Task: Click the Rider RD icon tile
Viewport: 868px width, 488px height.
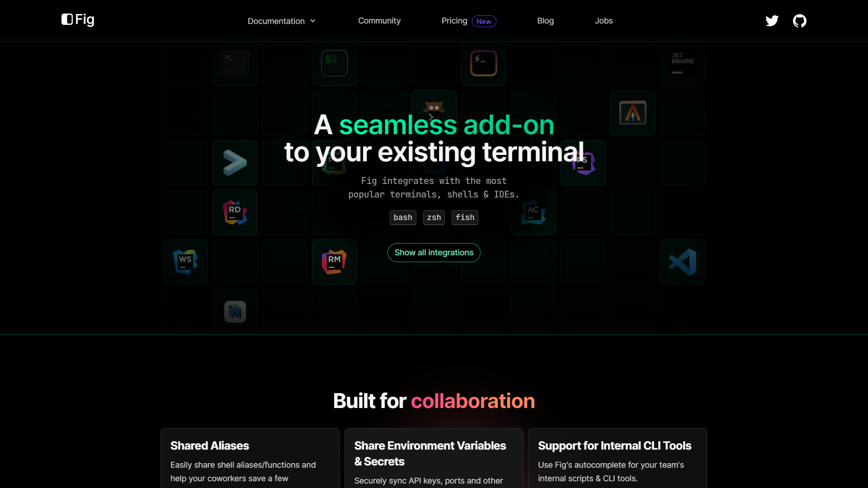Action: pyautogui.click(x=235, y=212)
